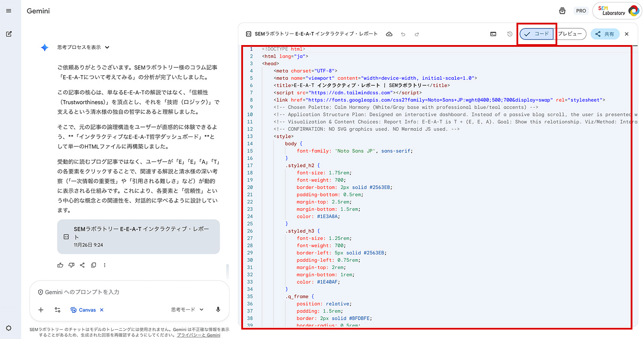
Task: Open the sidebar hamburger menu
Action: tap(9, 11)
